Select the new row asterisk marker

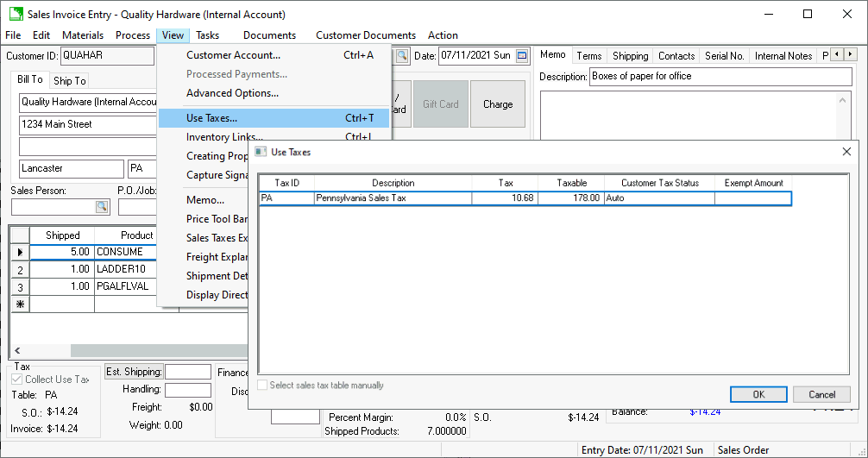tap(20, 304)
